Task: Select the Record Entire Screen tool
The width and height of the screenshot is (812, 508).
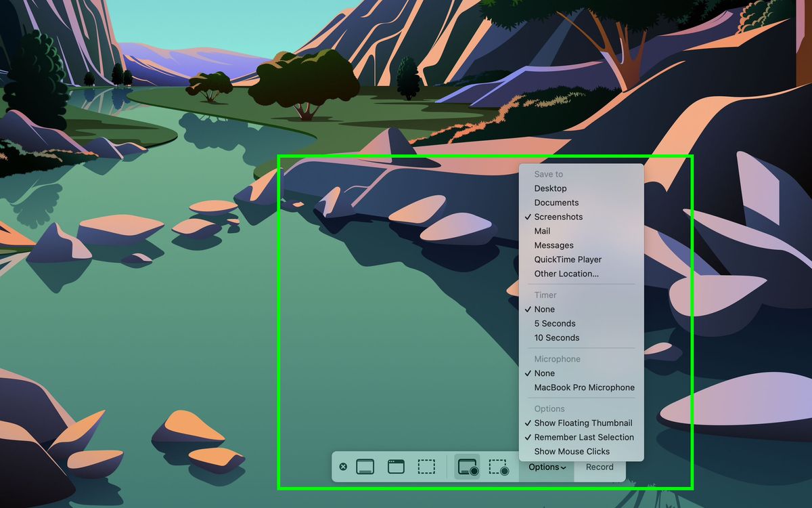Action: [x=467, y=466]
